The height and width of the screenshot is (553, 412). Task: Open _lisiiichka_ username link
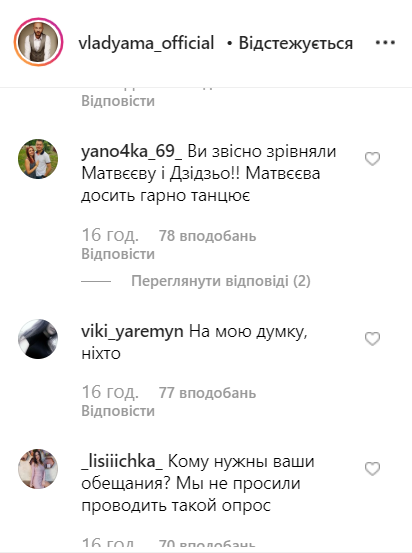[x=122, y=462]
